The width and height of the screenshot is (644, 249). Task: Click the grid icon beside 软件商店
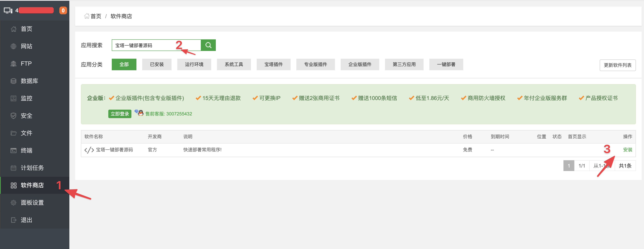pyautogui.click(x=13, y=185)
